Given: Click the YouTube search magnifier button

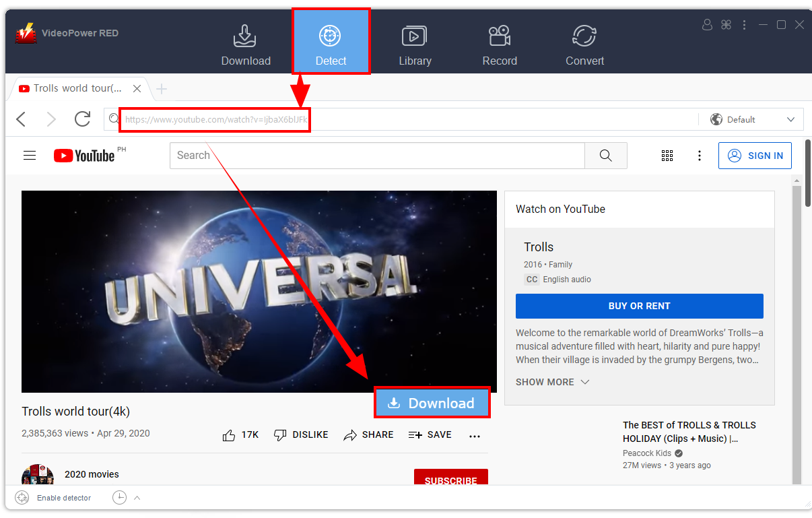Looking at the screenshot, I should click(606, 156).
